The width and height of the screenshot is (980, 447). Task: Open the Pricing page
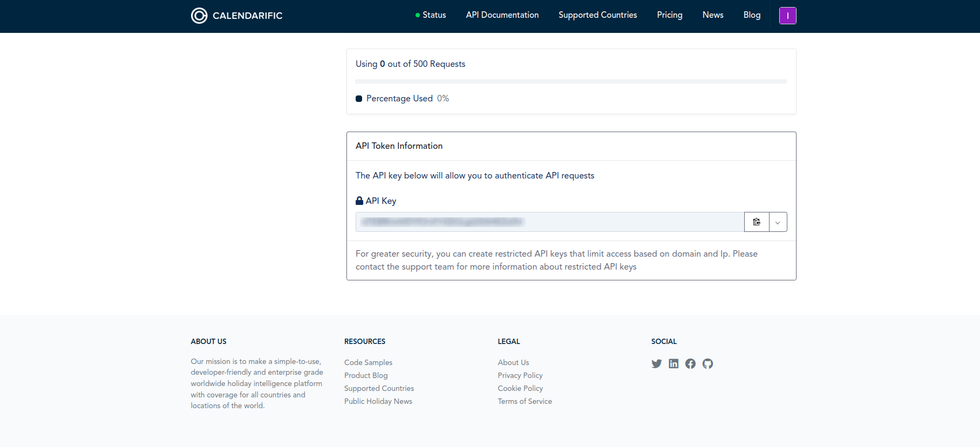pos(670,15)
